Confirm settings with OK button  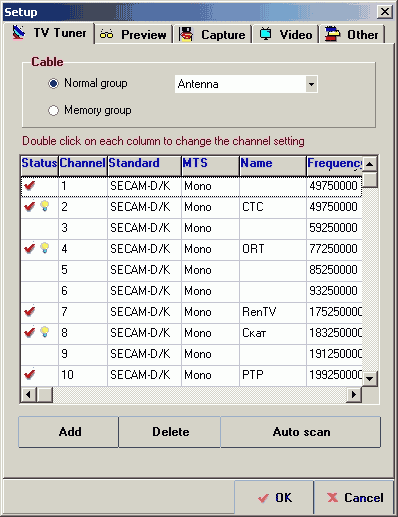(x=274, y=498)
